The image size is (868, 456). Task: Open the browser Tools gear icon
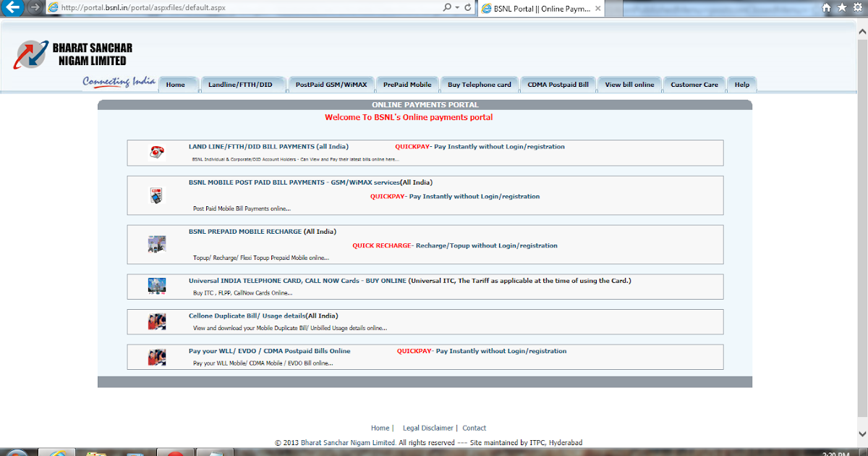point(857,7)
